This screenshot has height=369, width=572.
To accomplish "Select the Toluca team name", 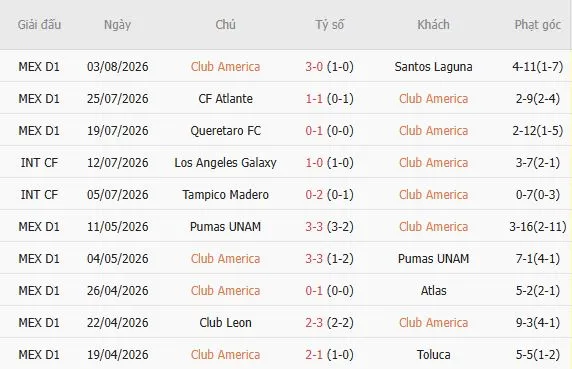I will 433,355.
